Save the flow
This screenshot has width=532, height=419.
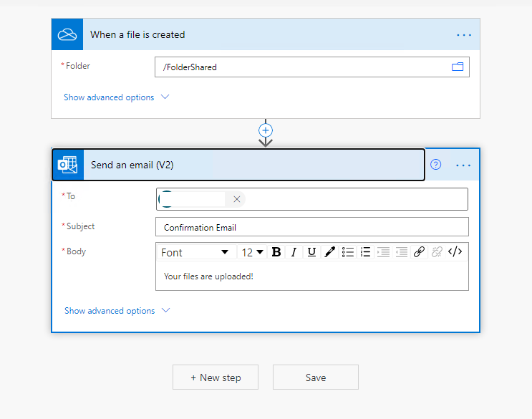[x=316, y=377]
